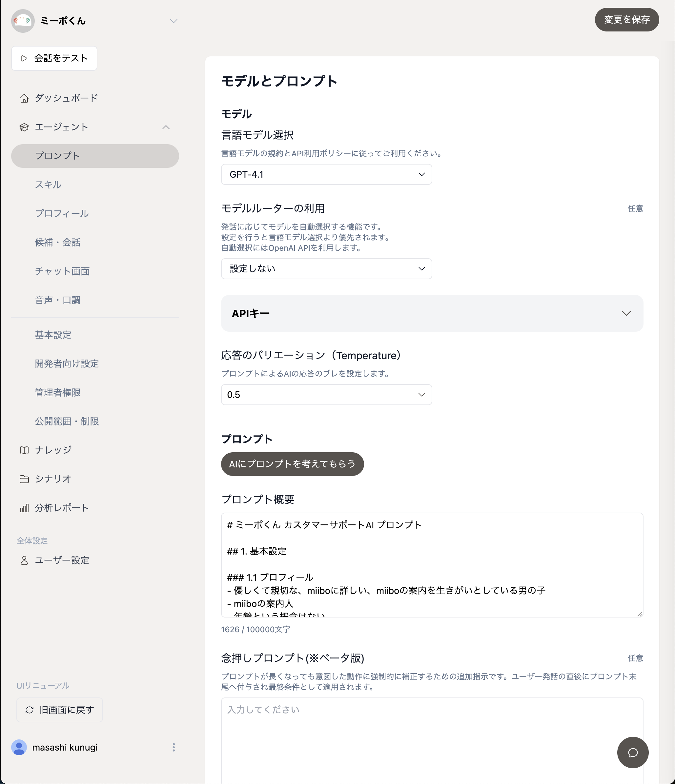This screenshot has height=784, width=675.
Task: Click the 変更を保存 button
Action: tap(626, 20)
